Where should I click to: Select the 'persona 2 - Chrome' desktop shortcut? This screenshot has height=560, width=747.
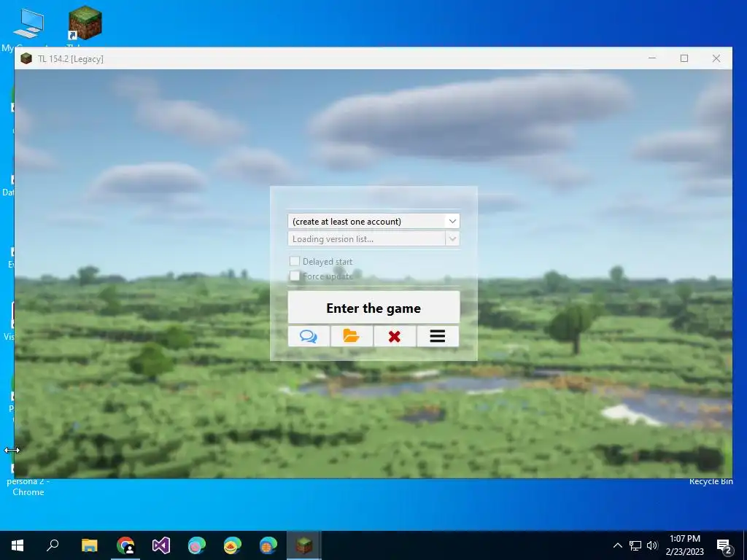pyautogui.click(x=28, y=486)
